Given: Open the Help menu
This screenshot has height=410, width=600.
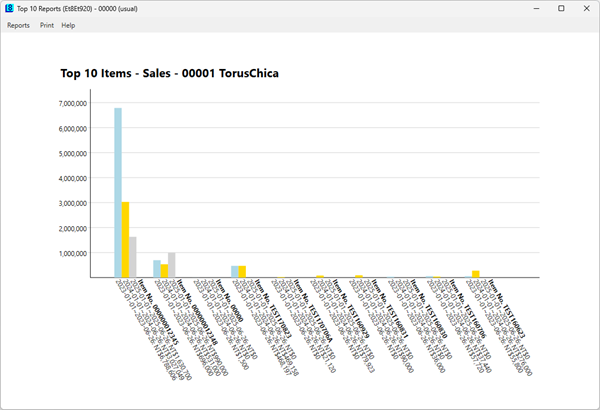Looking at the screenshot, I should [68, 25].
